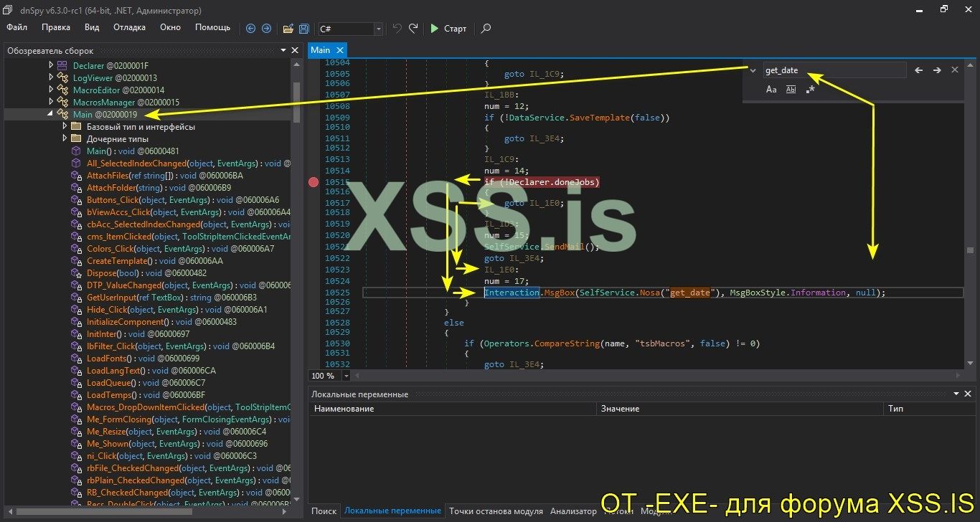Open Локальные переменные panel options dropdown arrow
This screenshot has height=522, width=980.
[956, 394]
